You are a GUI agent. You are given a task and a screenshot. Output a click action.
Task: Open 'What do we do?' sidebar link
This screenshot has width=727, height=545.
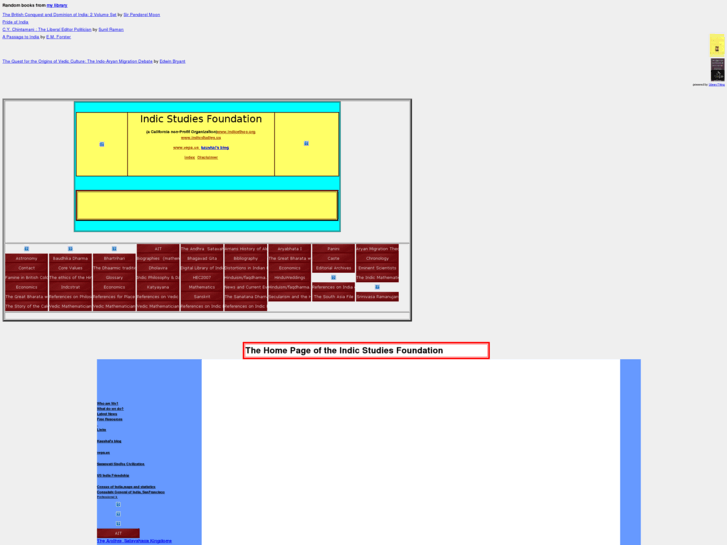point(110,409)
